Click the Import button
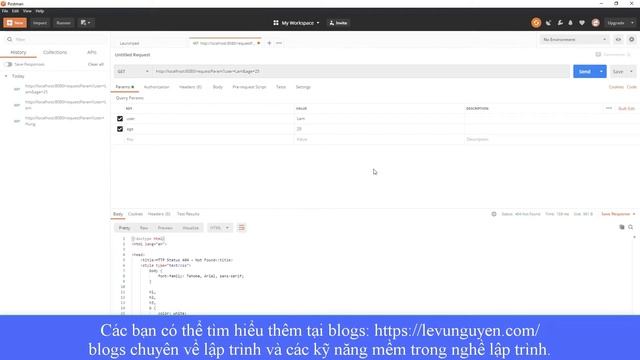640x360 pixels. (40, 23)
